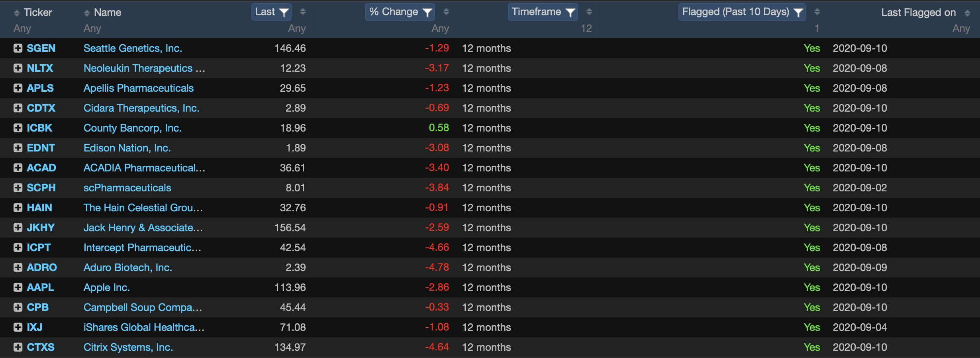Sort by Last column arrows

click(x=303, y=12)
